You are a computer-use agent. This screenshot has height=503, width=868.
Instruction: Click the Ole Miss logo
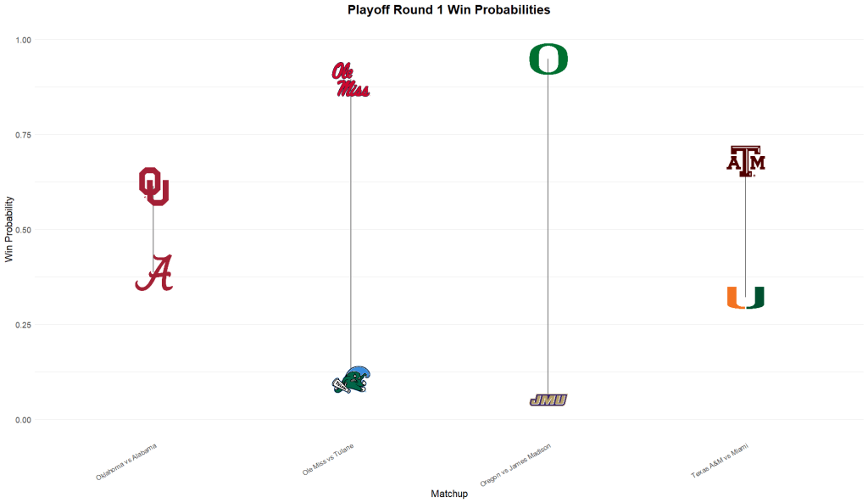pos(349,81)
